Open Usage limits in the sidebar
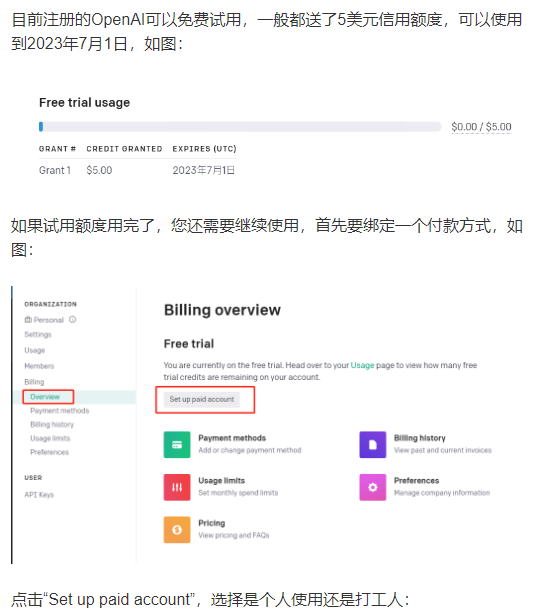This screenshot has height=616, width=535. (x=50, y=438)
